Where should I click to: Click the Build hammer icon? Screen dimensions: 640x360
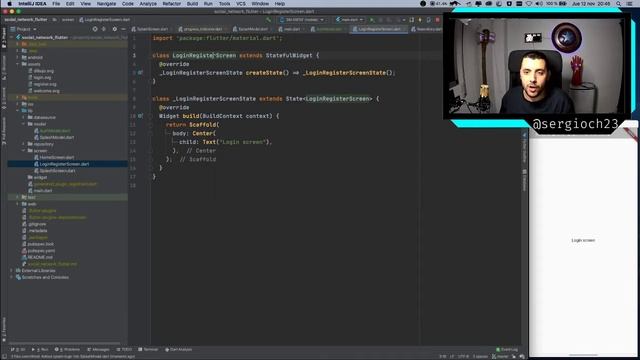click(x=269, y=20)
